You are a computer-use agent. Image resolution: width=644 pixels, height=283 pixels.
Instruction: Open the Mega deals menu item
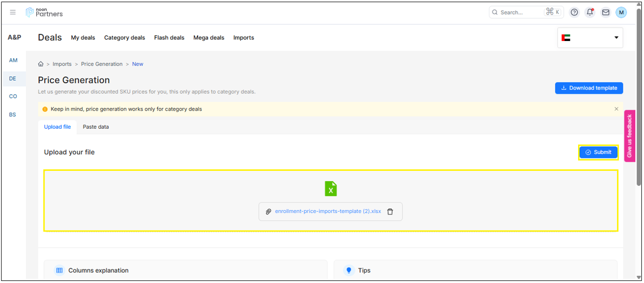pyautogui.click(x=209, y=38)
